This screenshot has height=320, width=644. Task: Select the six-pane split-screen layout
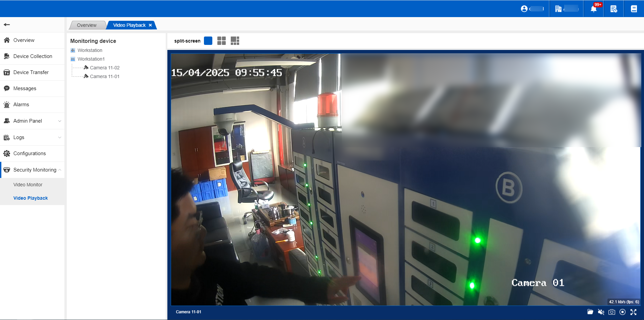click(235, 41)
